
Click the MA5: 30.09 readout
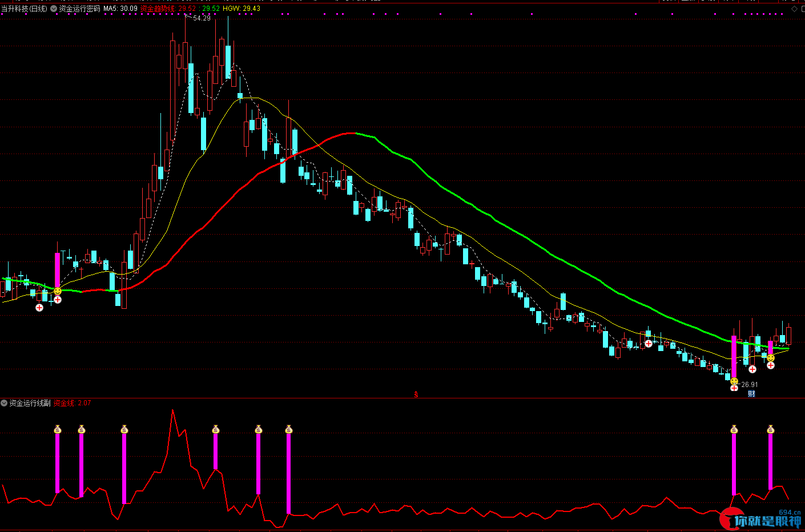120,9
